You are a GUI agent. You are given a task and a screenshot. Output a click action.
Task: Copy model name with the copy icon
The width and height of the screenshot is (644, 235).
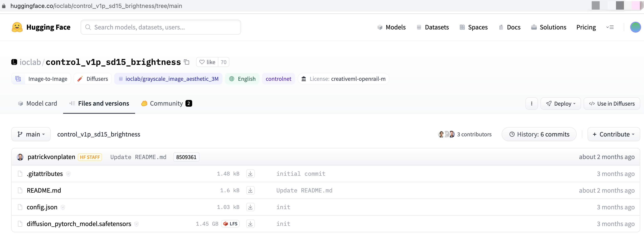point(187,62)
